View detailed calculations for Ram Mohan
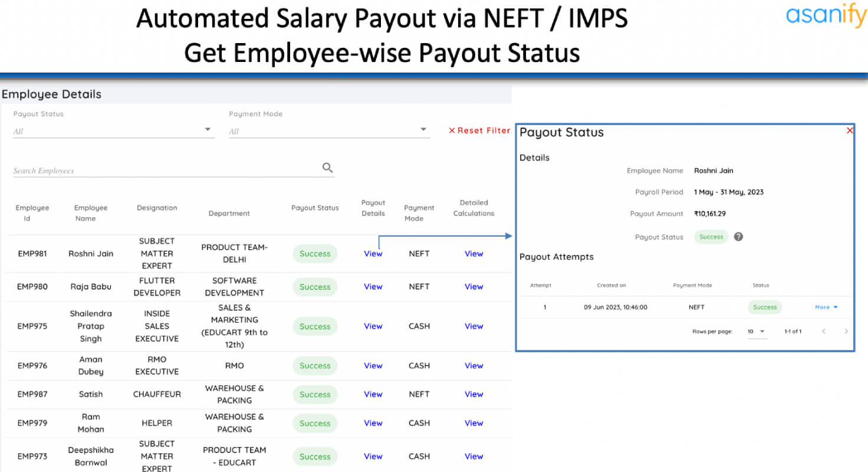 pyautogui.click(x=474, y=423)
